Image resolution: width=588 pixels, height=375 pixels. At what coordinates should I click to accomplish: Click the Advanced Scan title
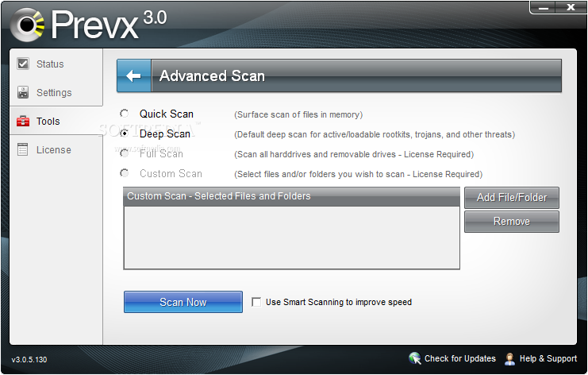tap(212, 75)
